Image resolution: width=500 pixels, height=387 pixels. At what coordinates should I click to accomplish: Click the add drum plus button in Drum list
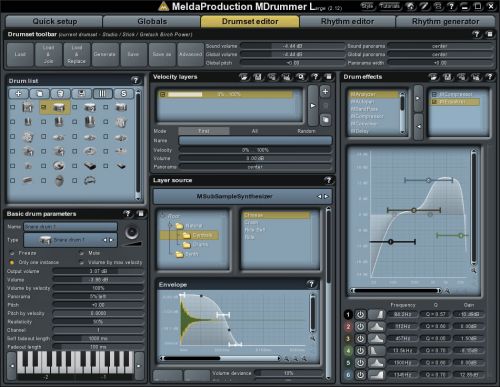point(18,94)
